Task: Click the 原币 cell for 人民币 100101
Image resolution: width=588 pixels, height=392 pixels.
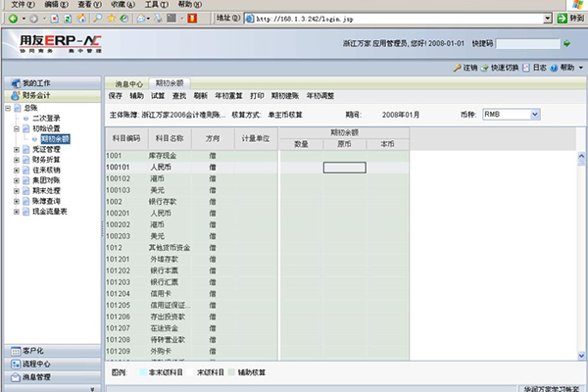Action: pyautogui.click(x=345, y=168)
